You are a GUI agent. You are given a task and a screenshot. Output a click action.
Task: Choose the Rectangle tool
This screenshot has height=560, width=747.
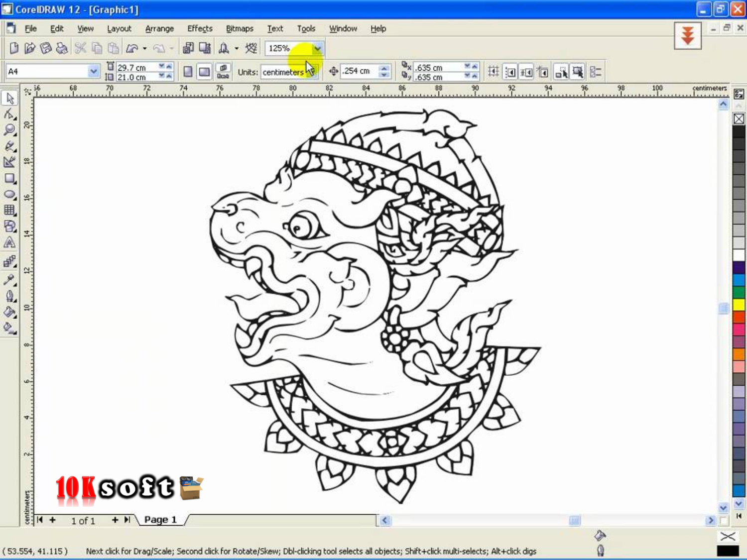point(9,178)
